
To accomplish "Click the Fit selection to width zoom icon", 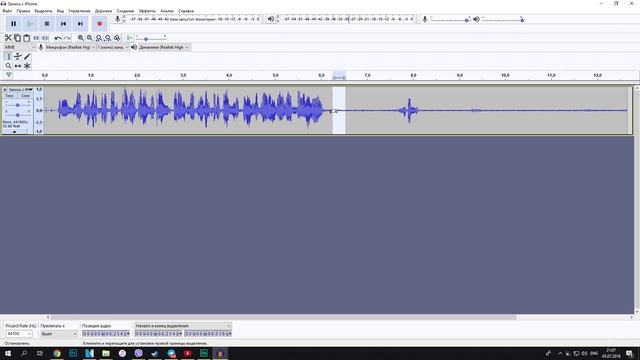I will tap(99, 38).
